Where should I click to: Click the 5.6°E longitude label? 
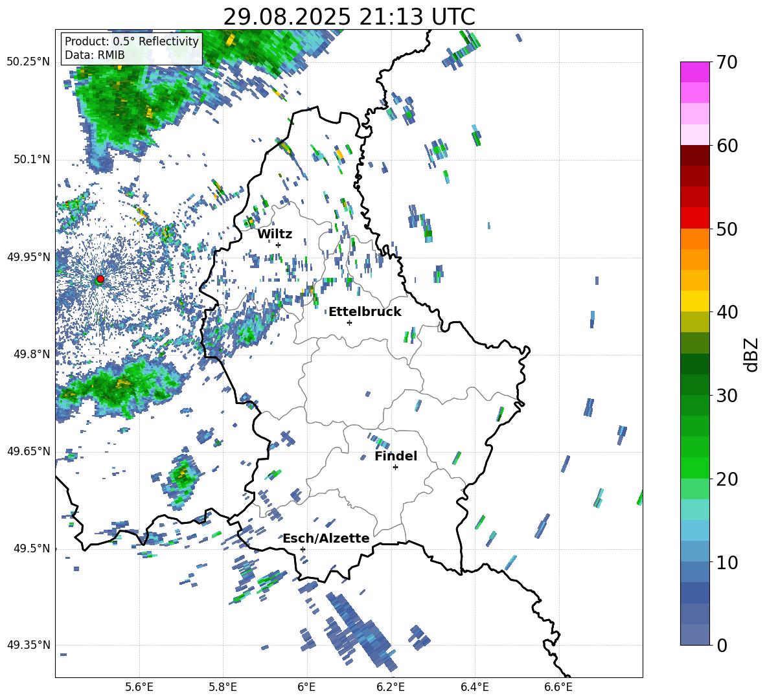click(x=139, y=687)
